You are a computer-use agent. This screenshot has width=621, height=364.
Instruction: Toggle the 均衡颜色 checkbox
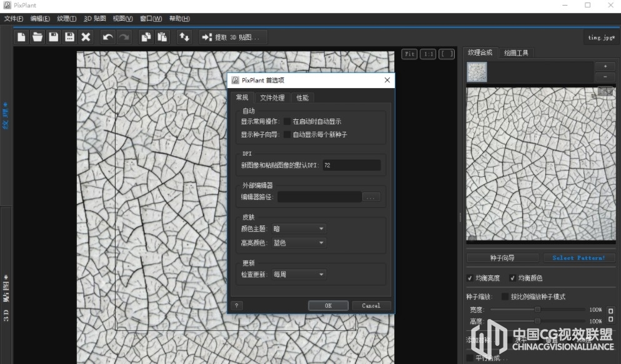[x=512, y=278]
